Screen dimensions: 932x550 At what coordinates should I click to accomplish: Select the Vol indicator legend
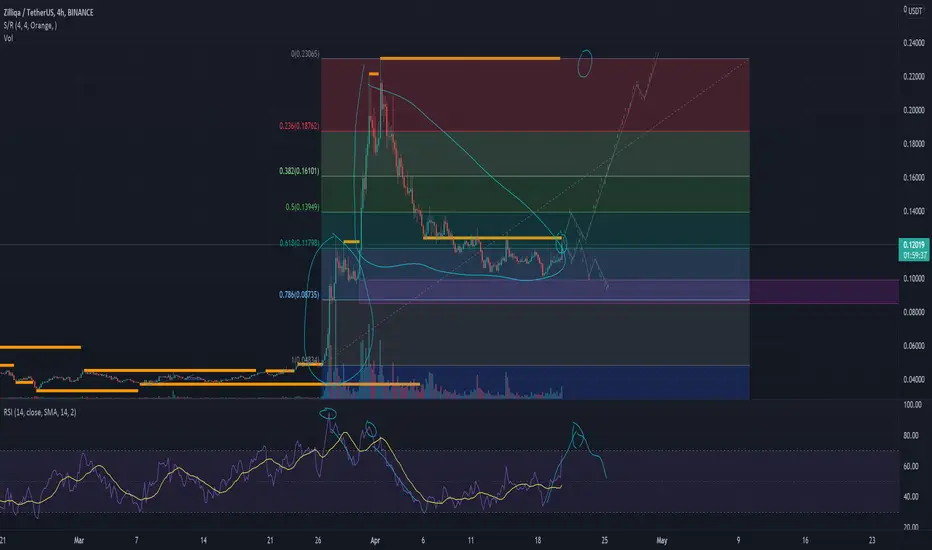pos(8,38)
